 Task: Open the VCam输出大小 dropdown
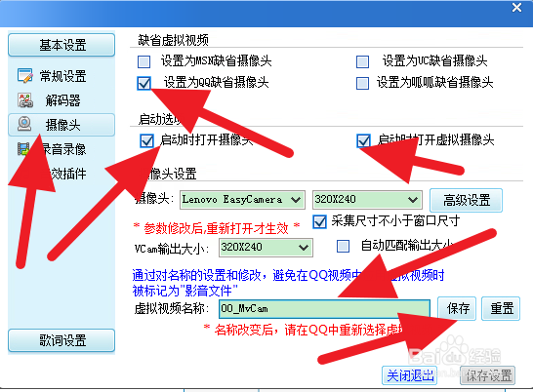click(x=266, y=248)
